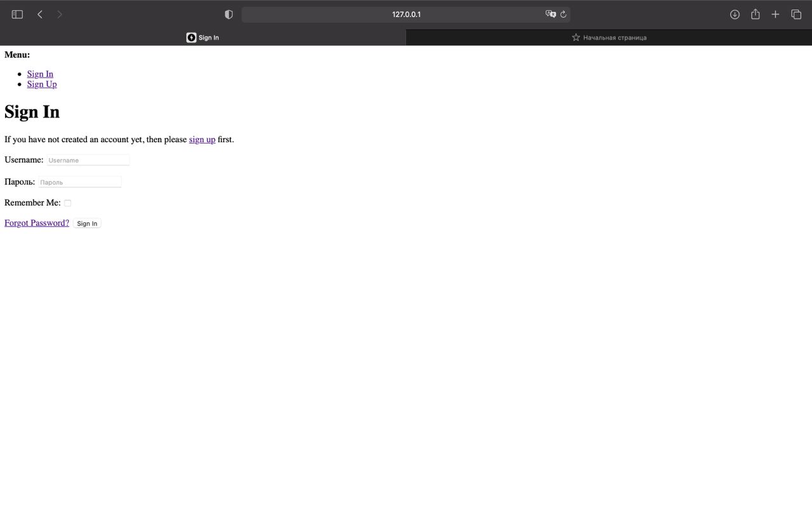Show the downloads list
The height and width of the screenshot is (508, 812).
click(x=735, y=14)
